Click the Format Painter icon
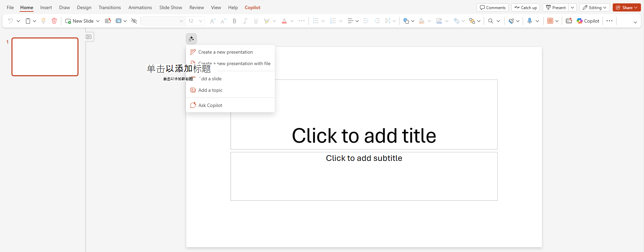The image size is (644, 252). 43,21
